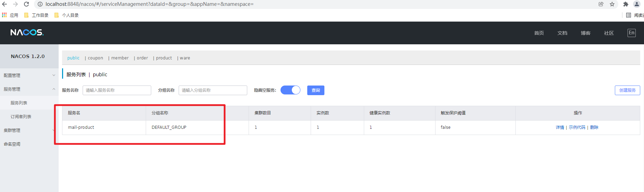Select the public namespace tab
644x192 pixels.
[73, 58]
